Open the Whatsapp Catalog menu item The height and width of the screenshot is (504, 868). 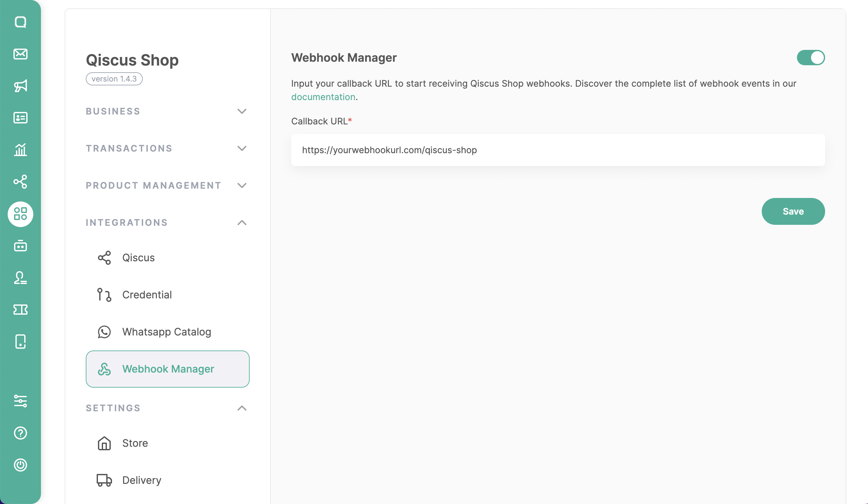(x=166, y=332)
